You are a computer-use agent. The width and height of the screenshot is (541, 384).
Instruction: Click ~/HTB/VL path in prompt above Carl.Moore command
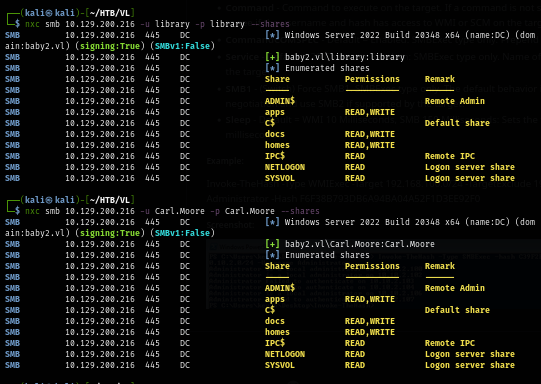click(x=109, y=200)
